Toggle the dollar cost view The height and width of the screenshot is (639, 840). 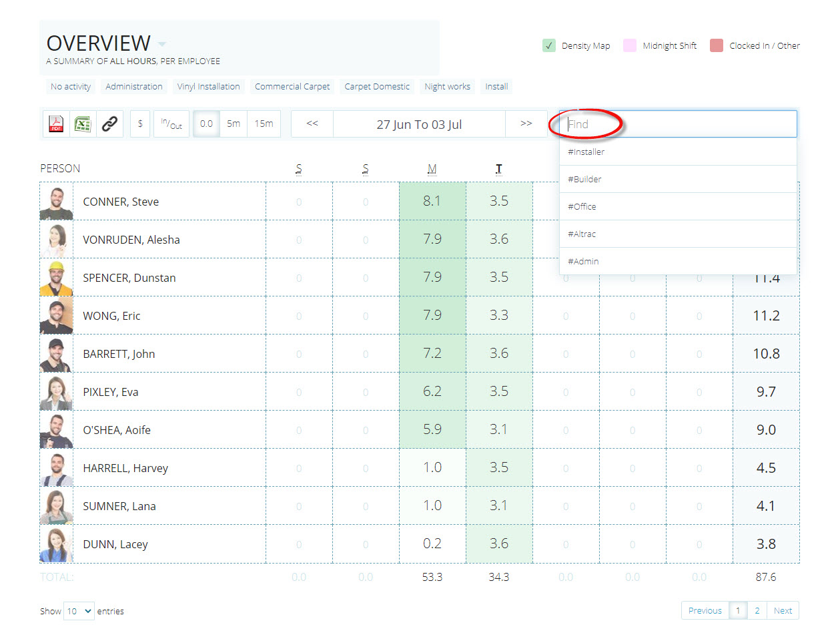pos(140,124)
